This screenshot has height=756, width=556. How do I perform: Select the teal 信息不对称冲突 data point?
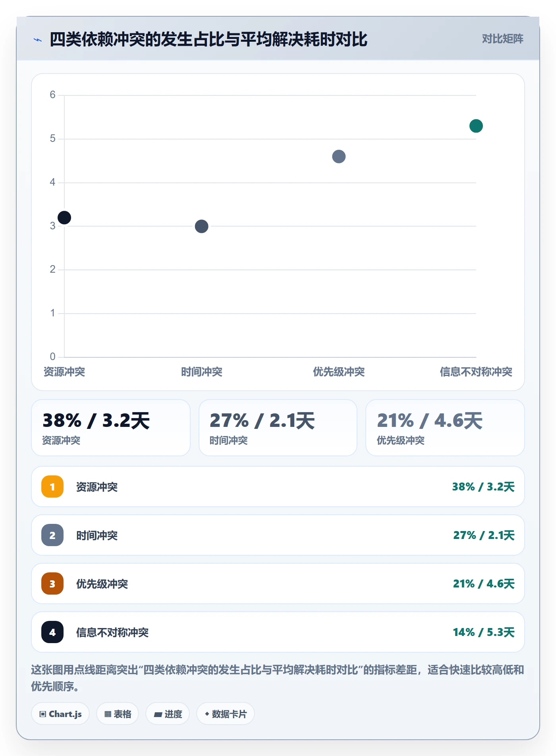(476, 126)
